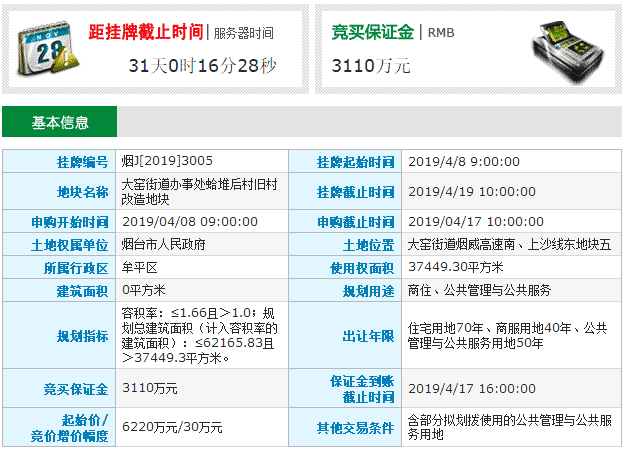624x450 pixels.
Task: Select listing deadline 2019/4/19 10:00:00
Action: (472, 191)
